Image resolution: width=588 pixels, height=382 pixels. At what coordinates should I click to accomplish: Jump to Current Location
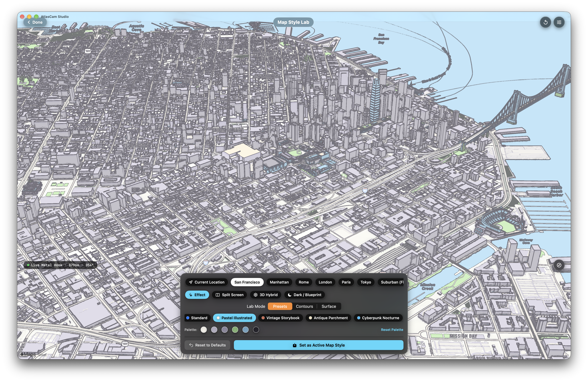point(207,282)
